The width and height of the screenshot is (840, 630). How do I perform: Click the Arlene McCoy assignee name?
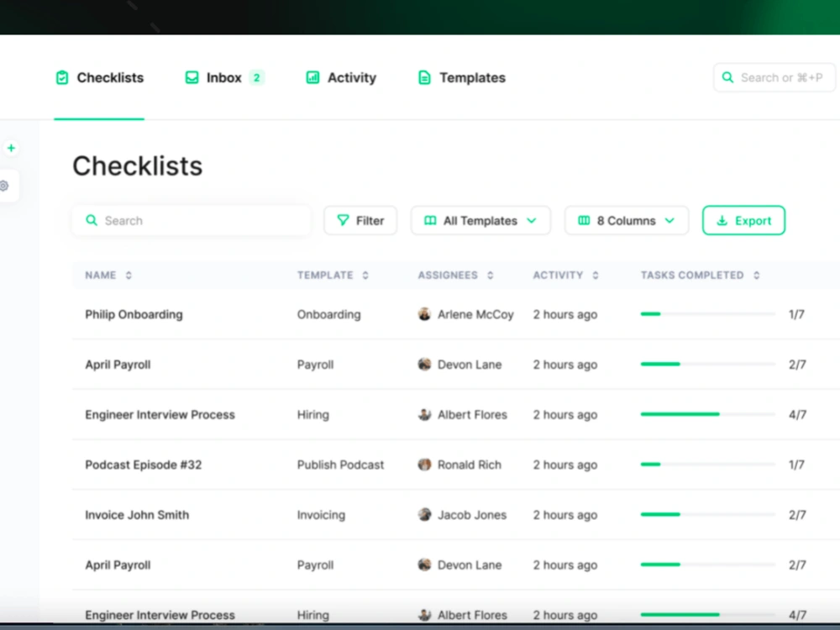(x=475, y=314)
